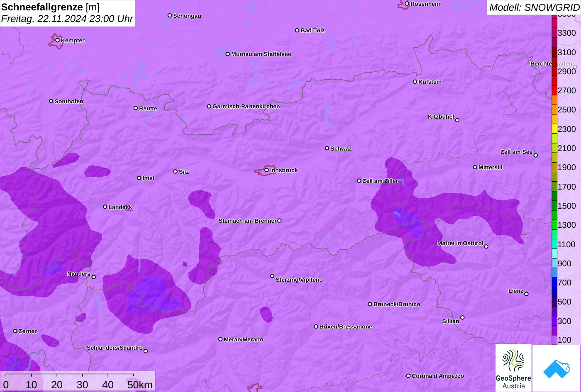Screen dimensions: 581x392
Task: Click the Innsbruck city marker
Action: coord(267,170)
